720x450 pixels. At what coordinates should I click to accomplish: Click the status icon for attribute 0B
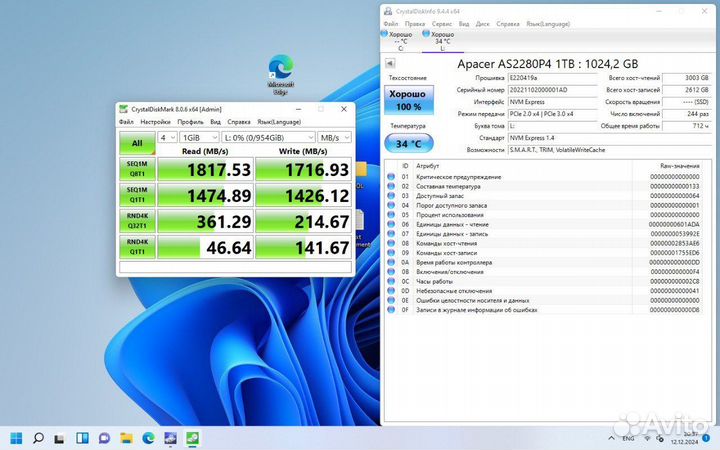pos(391,272)
